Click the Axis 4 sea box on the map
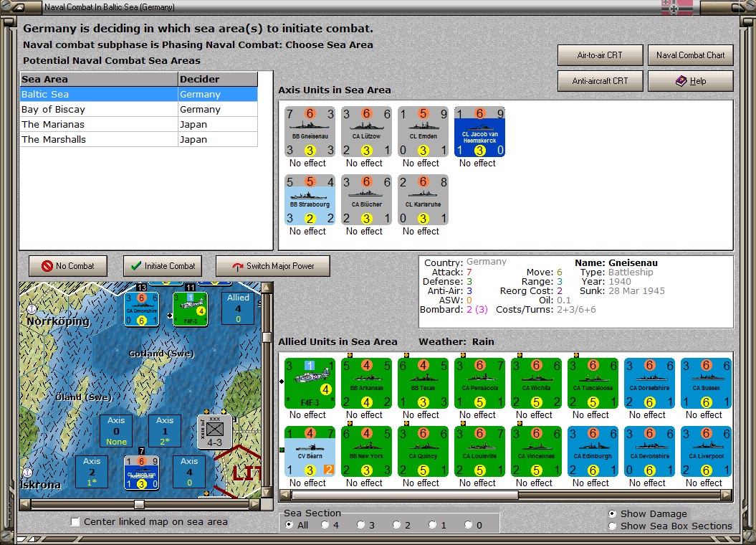This screenshot has height=545, width=756. pyautogui.click(x=189, y=472)
